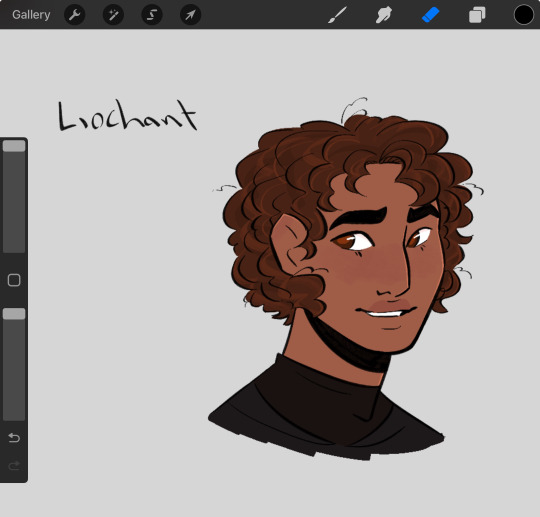Open the Actions wrench menu
This screenshot has height=517, width=540.
coord(74,15)
